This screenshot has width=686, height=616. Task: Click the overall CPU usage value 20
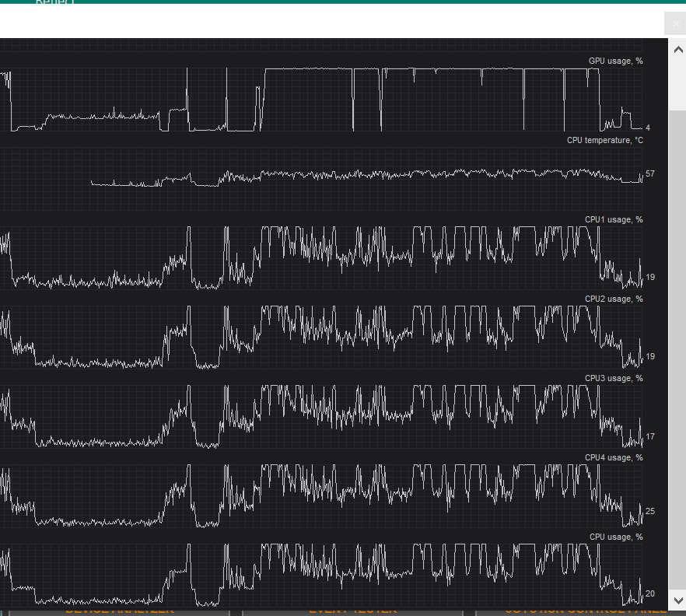tap(650, 593)
